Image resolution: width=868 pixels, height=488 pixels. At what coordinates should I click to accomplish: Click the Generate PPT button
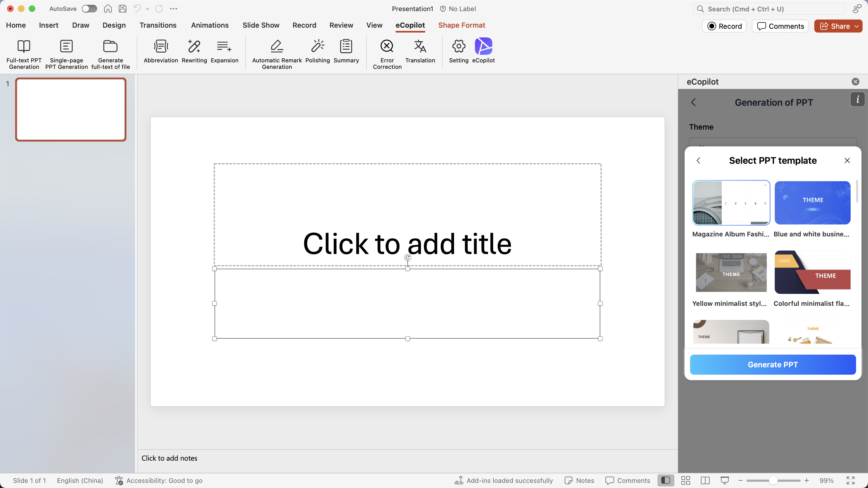pyautogui.click(x=773, y=365)
